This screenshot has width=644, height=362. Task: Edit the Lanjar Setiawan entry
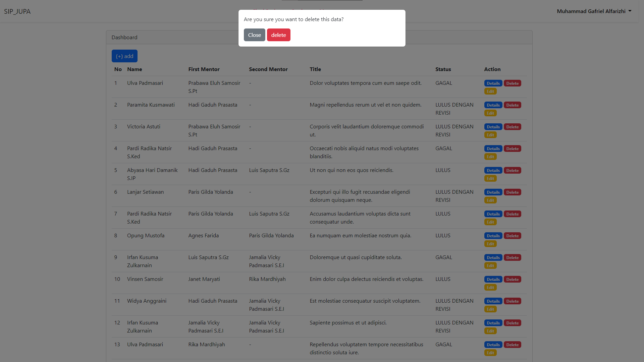[x=490, y=200]
